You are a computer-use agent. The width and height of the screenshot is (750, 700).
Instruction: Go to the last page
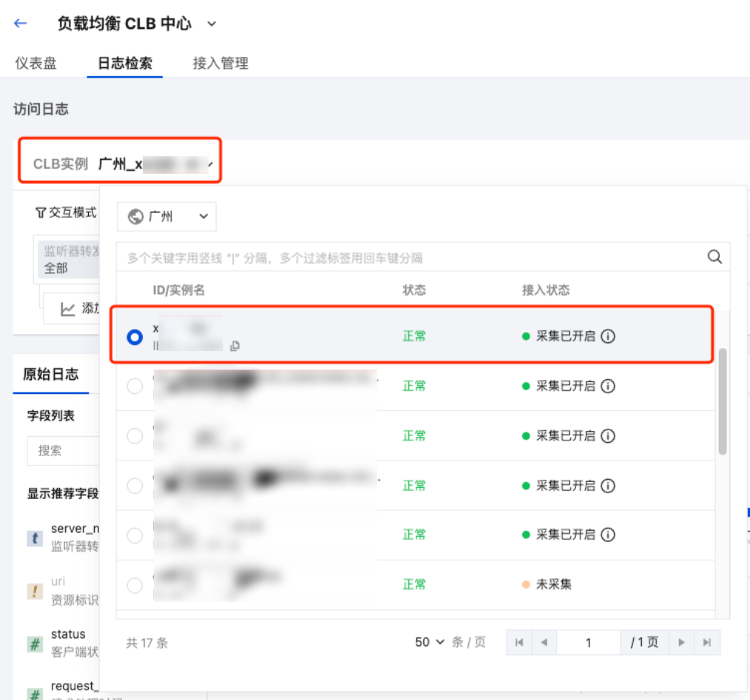tap(706, 642)
